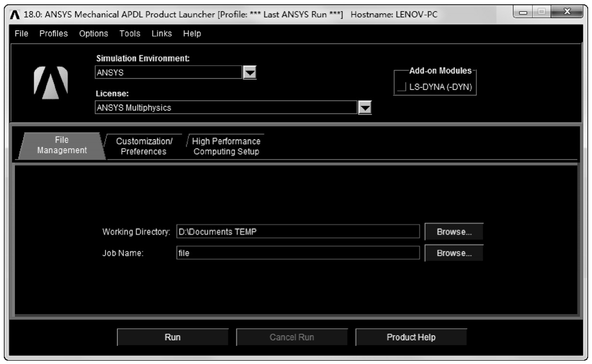Switch to the File Management tab

(x=62, y=146)
